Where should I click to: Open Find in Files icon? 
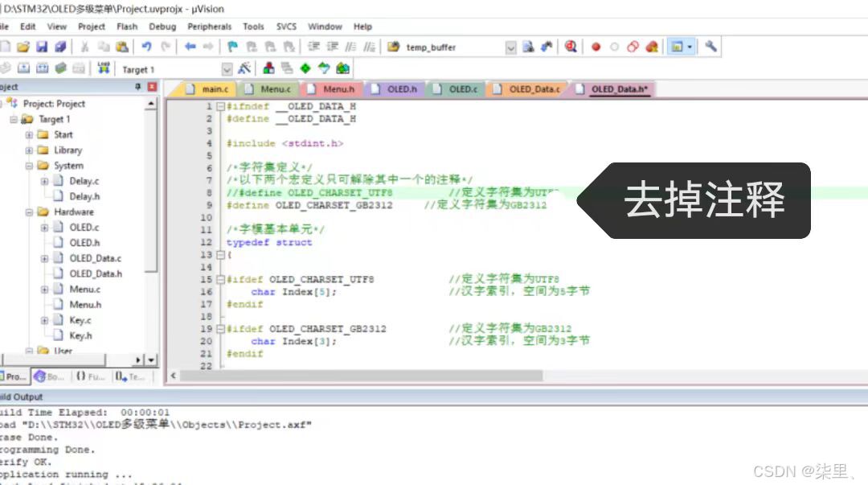[394, 47]
